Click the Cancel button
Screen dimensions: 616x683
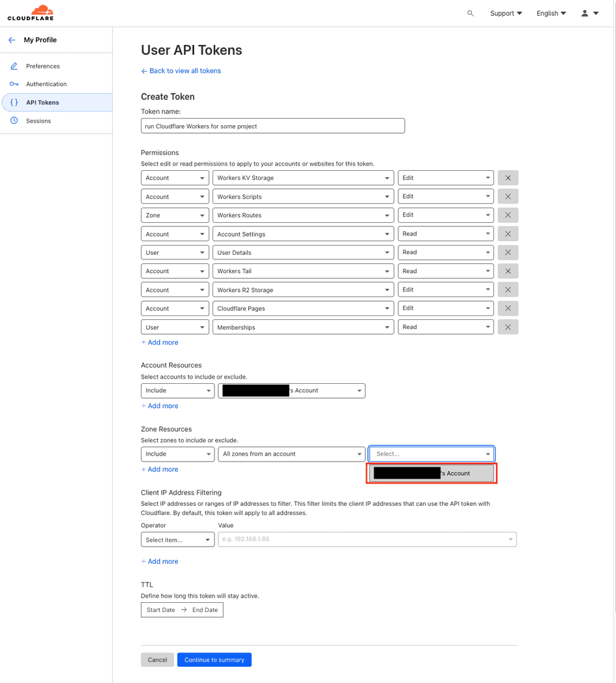pyautogui.click(x=157, y=660)
